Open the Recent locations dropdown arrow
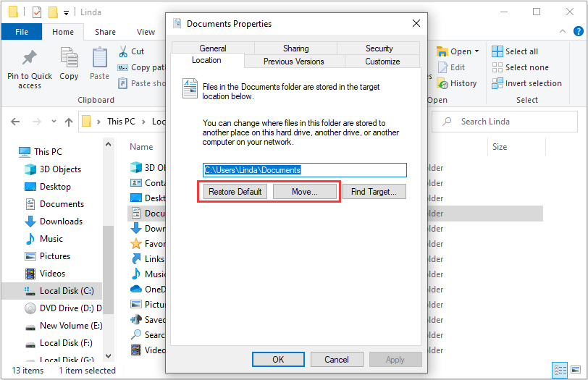 (x=54, y=122)
